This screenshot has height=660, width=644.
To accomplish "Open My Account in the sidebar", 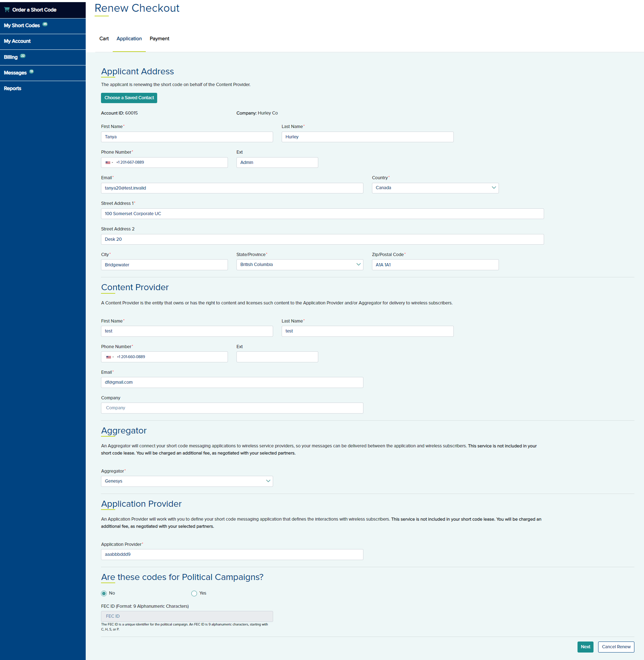I will (x=17, y=41).
